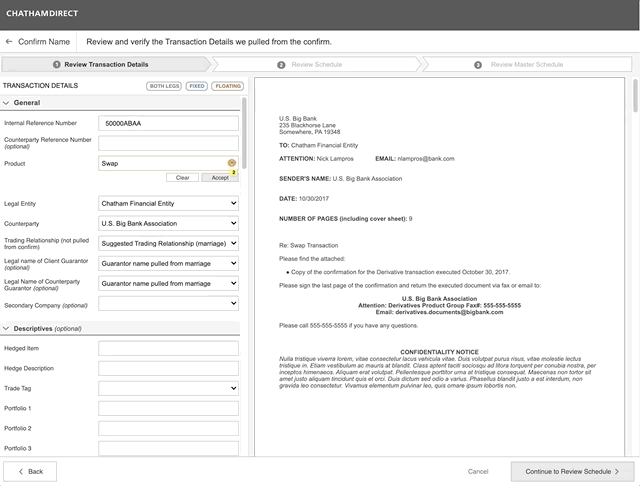The height and width of the screenshot is (486, 640).
Task: Click the Portfolio 3 field
Action: click(x=168, y=448)
